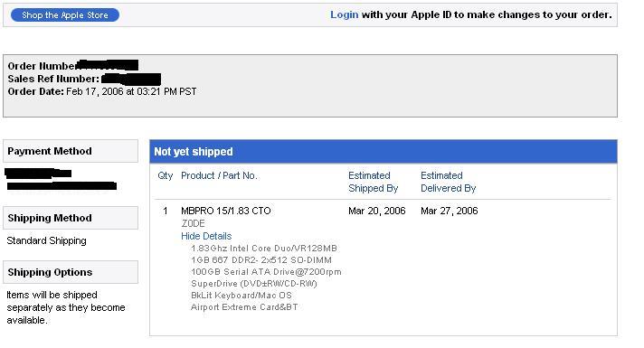Image resolution: width=644 pixels, height=348 pixels.
Task: Click the ship date Mar 20, 2006
Action: [x=376, y=211]
